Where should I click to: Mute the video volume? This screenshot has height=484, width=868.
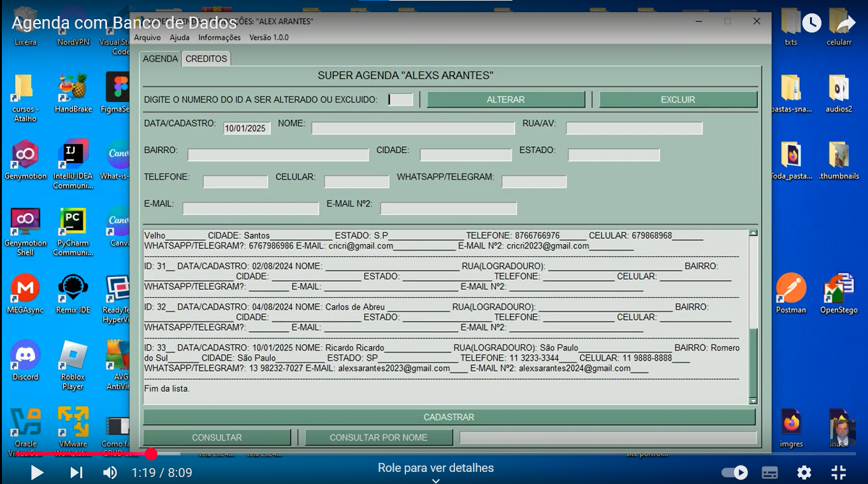pyautogui.click(x=110, y=473)
